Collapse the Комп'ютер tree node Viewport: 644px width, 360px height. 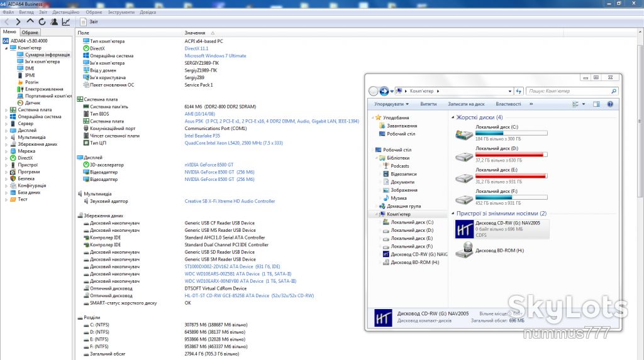pyautogui.click(x=6, y=48)
